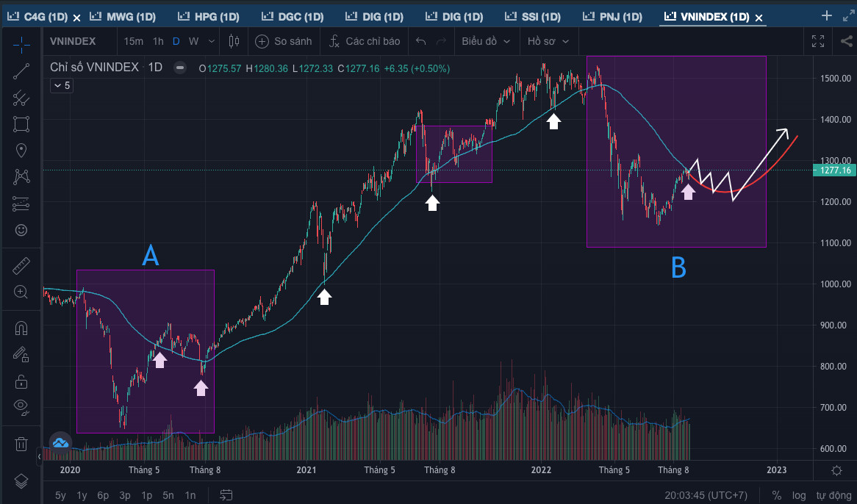Set the chart range to 5y
This screenshot has width=857, height=504.
[62, 495]
